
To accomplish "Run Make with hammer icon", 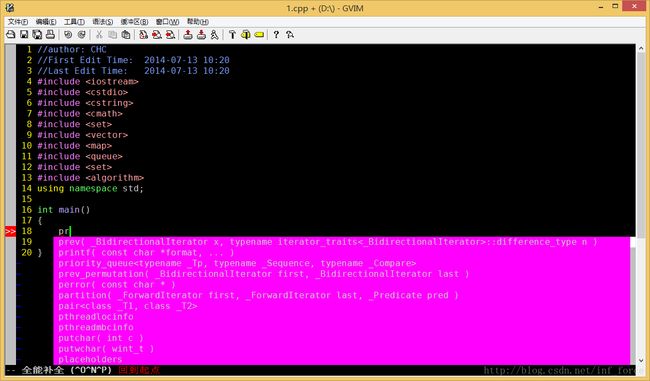I will (x=232, y=34).
